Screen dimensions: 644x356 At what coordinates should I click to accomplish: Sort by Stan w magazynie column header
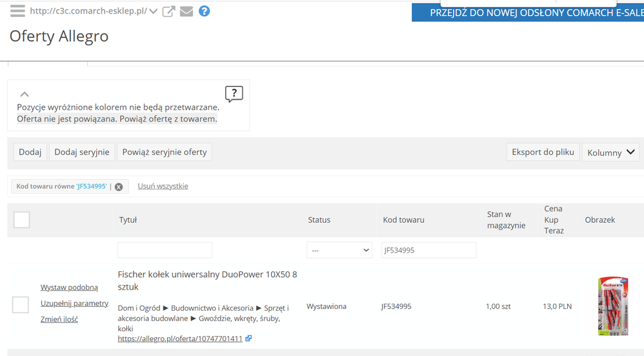506,220
